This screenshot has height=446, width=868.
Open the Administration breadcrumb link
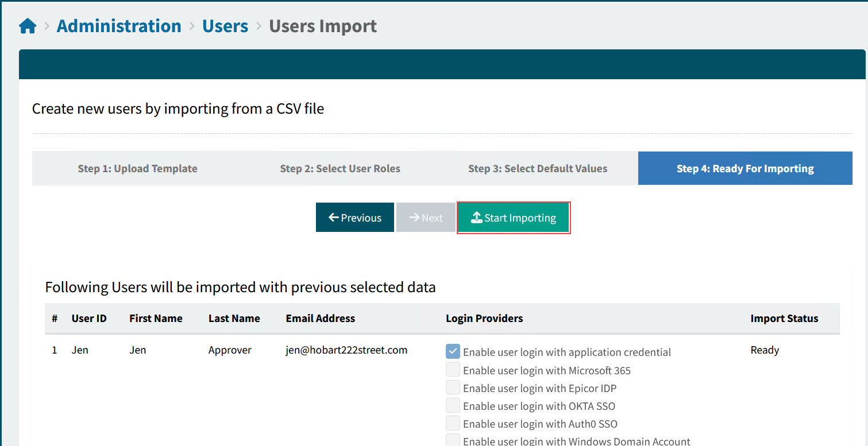pyautogui.click(x=118, y=25)
